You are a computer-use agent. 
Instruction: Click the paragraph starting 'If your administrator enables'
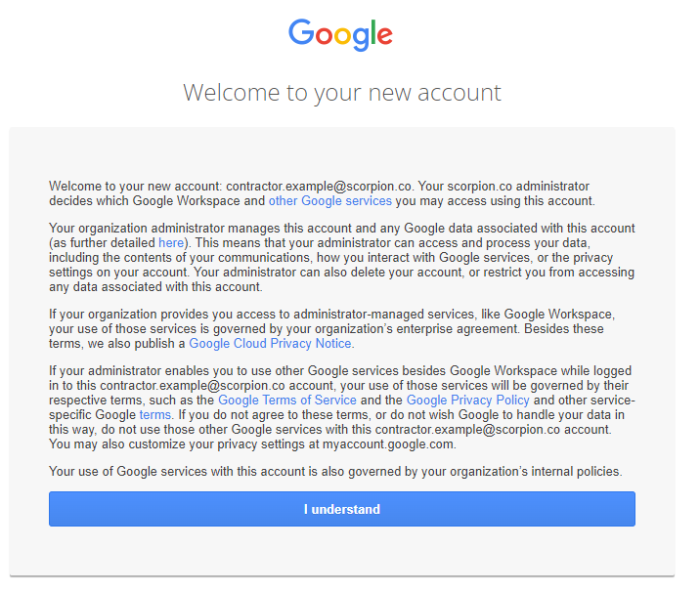[x=342, y=407]
